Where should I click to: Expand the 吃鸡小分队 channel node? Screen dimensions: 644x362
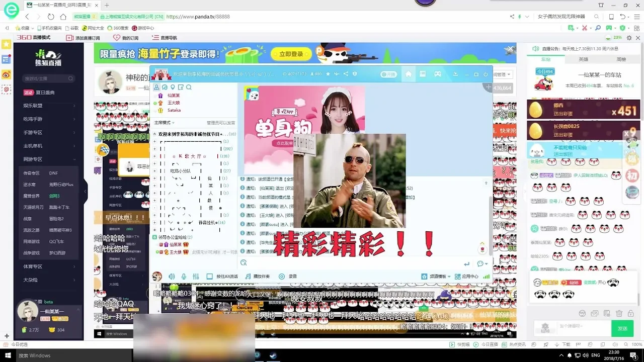pos(154,171)
